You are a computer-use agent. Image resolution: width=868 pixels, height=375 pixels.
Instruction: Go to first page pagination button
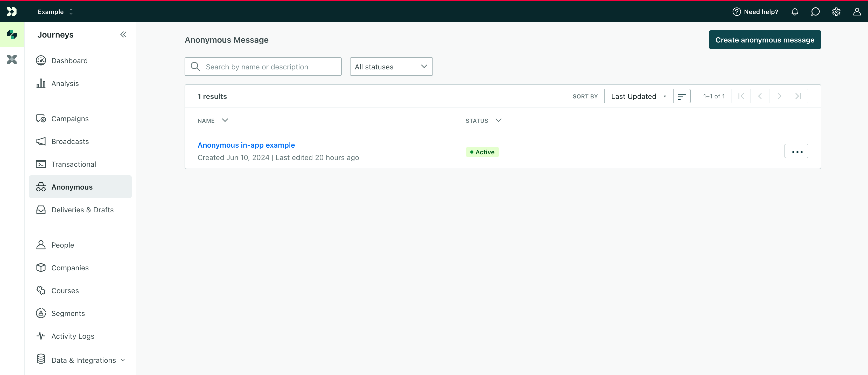pyautogui.click(x=741, y=96)
